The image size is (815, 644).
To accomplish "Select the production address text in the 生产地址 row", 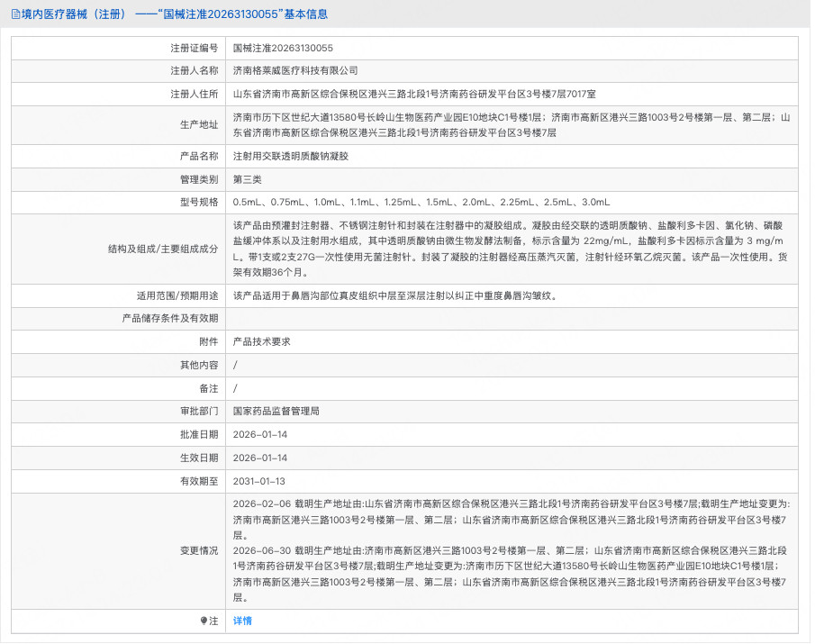I will [x=512, y=124].
